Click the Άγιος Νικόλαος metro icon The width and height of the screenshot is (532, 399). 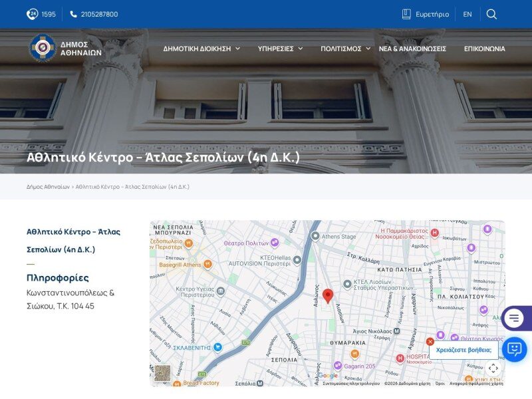coord(396,331)
